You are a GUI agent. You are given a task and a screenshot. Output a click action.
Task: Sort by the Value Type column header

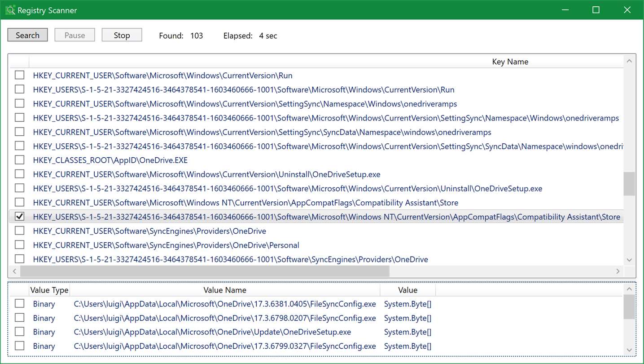(x=49, y=290)
